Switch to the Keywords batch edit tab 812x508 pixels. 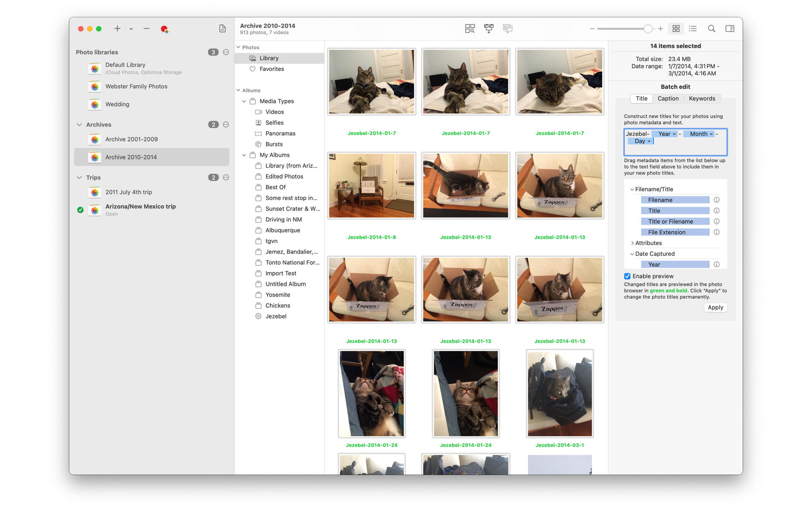pyautogui.click(x=702, y=98)
